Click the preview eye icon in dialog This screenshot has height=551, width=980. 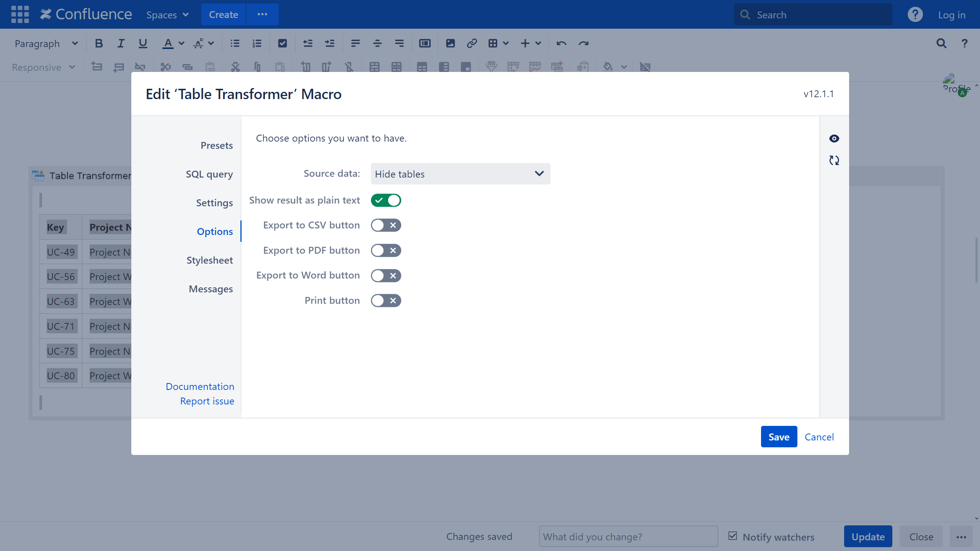(834, 139)
